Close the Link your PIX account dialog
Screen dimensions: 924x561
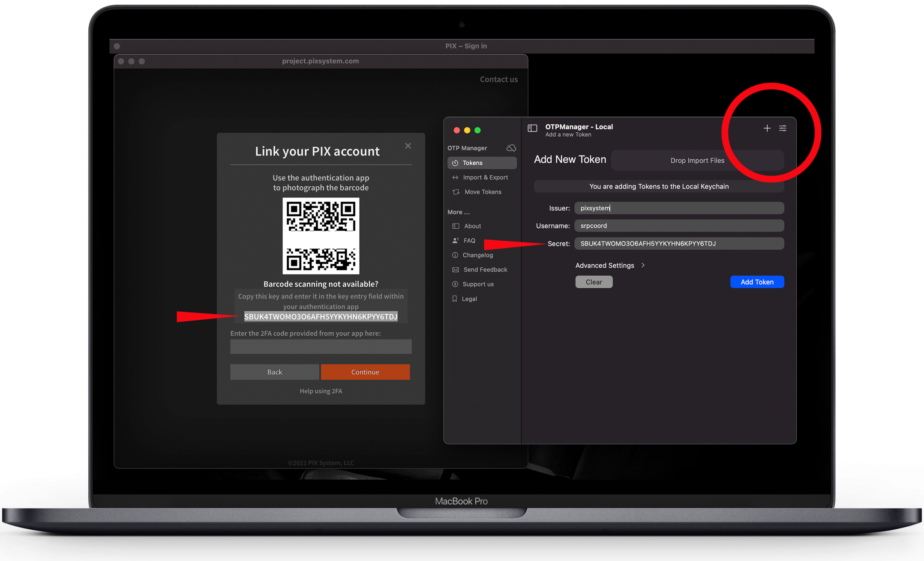[408, 146]
